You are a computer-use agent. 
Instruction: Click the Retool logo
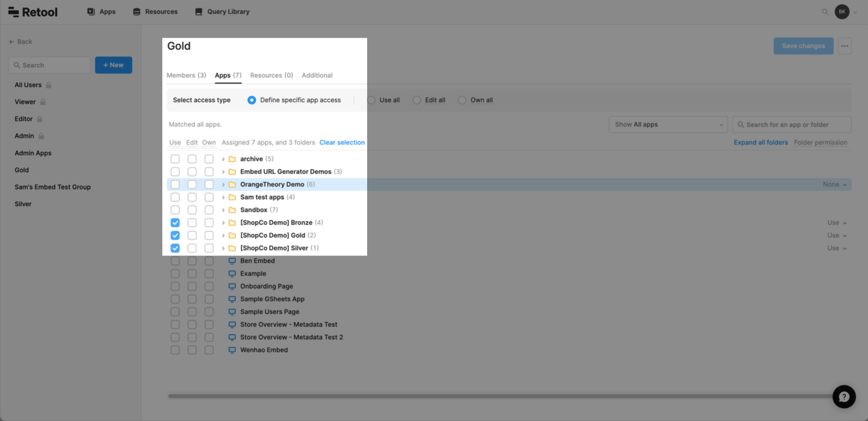pyautogui.click(x=33, y=12)
